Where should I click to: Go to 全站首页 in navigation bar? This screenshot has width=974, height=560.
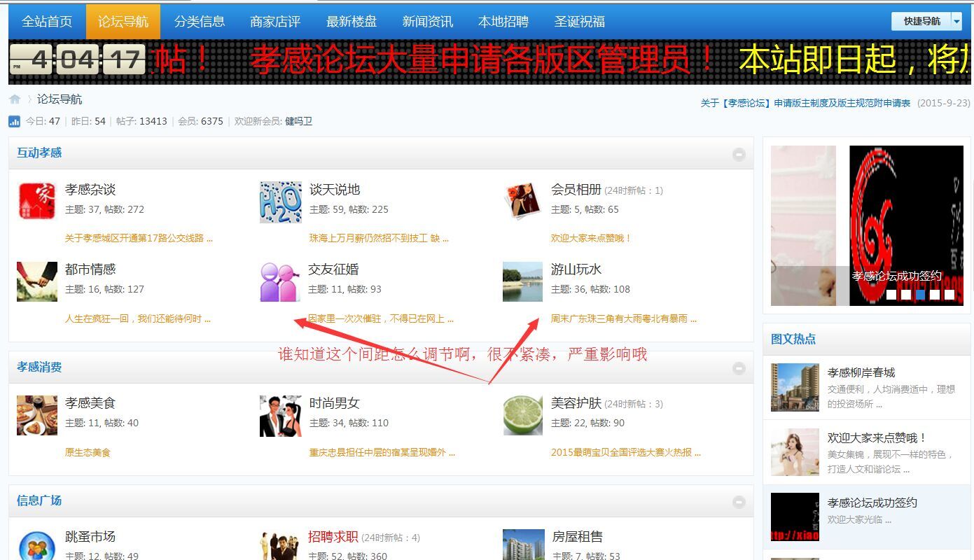47,22
